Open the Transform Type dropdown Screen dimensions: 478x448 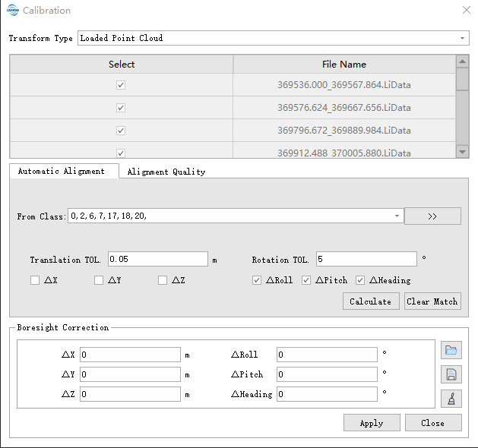click(463, 38)
